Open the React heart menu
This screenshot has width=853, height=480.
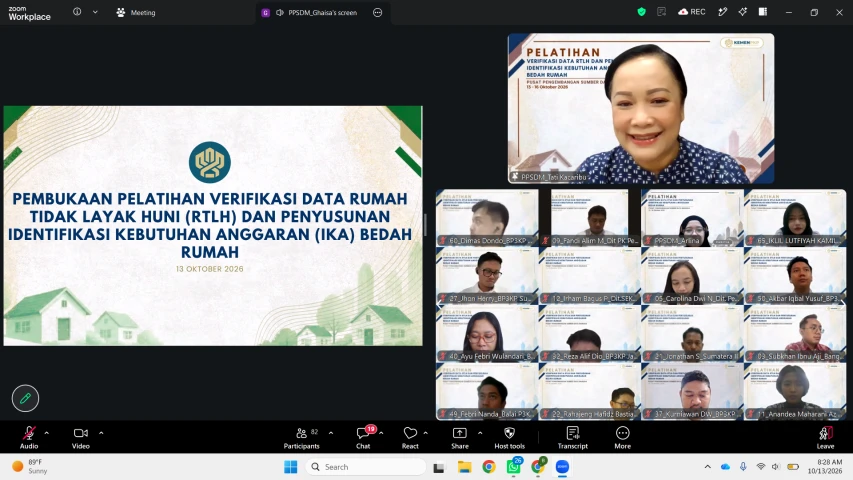pyautogui.click(x=410, y=438)
